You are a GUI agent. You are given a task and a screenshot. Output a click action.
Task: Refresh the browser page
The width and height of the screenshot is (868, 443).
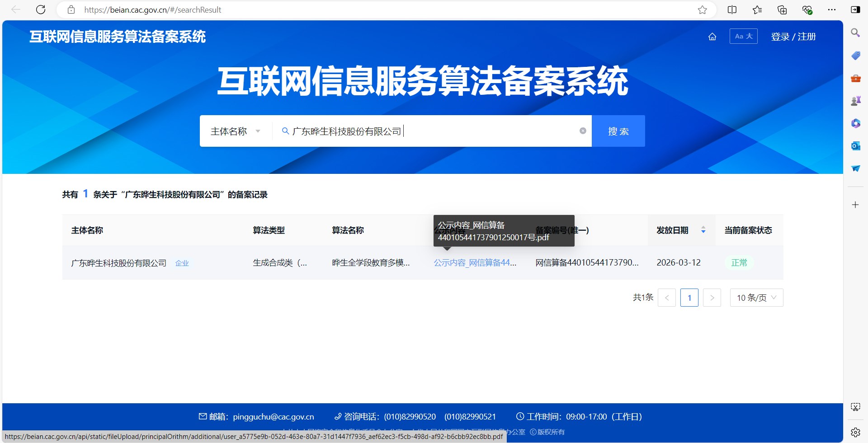pos(41,9)
